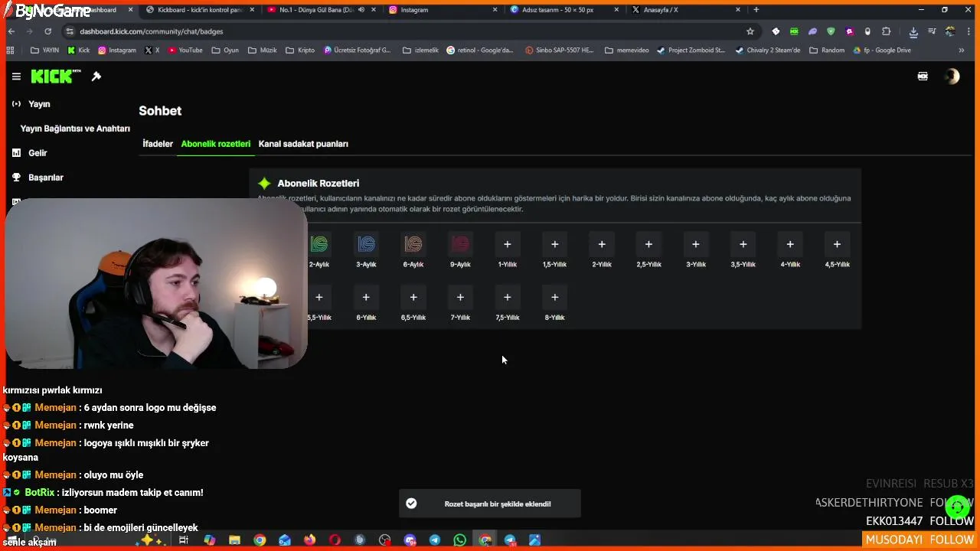980x551 pixels.
Task: Focus the address bar showing dashboard.kick.com
Action: [x=406, y=31]
